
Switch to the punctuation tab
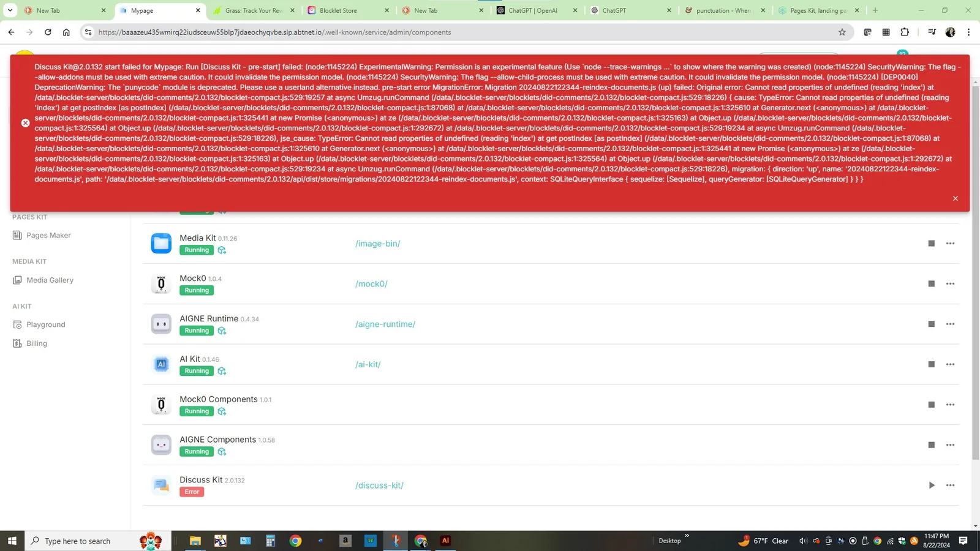tap(726, 10)
